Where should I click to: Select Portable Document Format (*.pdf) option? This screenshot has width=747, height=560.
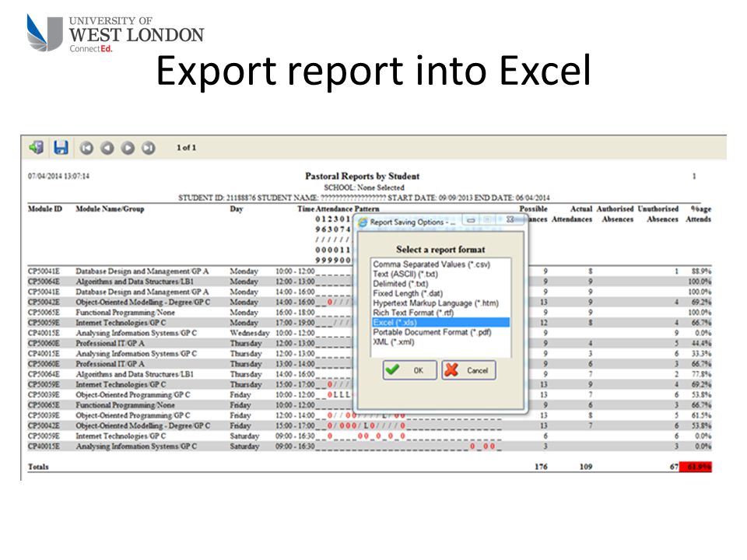(432, 332)
